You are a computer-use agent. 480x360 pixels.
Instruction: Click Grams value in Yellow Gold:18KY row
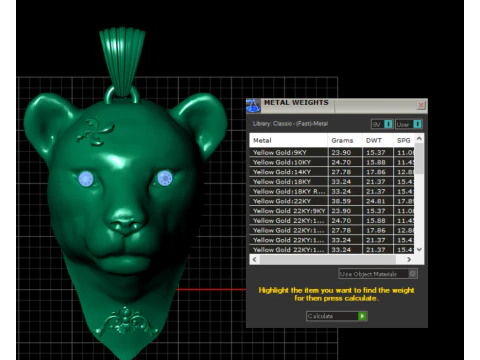pyautogui.click(x=341, y=182)
